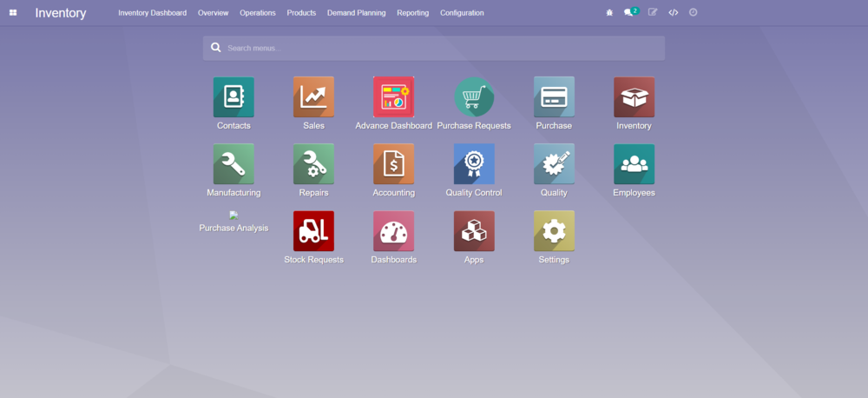This screenshot has width=868, height=398.
Task: Click the Accounting label text
Action: coord(393,193)
